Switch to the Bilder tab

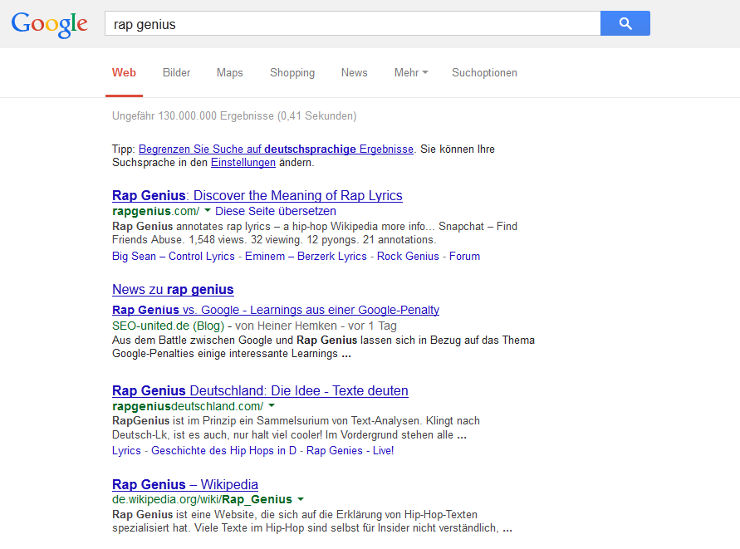pyautogui.click(x=177, y=73)
